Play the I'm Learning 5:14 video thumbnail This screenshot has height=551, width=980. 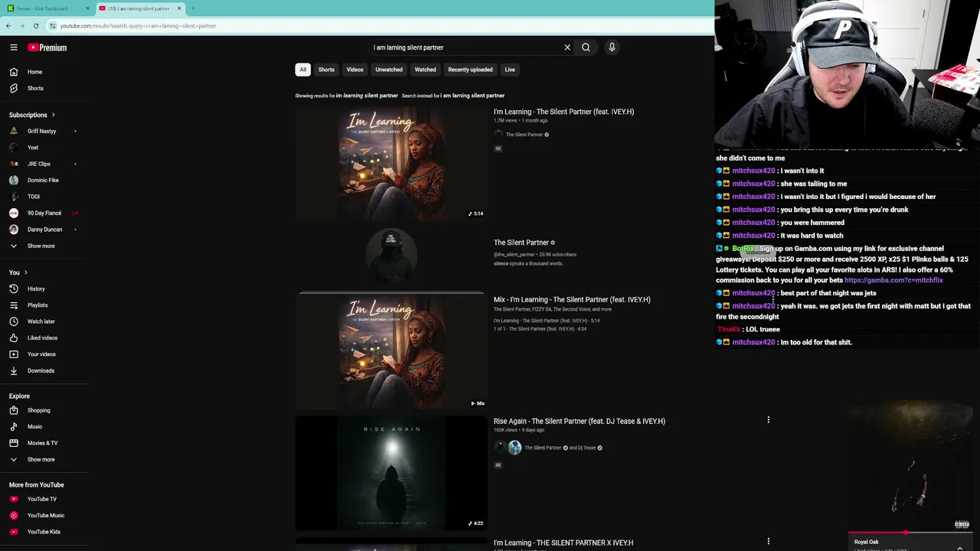click(391, 163)
